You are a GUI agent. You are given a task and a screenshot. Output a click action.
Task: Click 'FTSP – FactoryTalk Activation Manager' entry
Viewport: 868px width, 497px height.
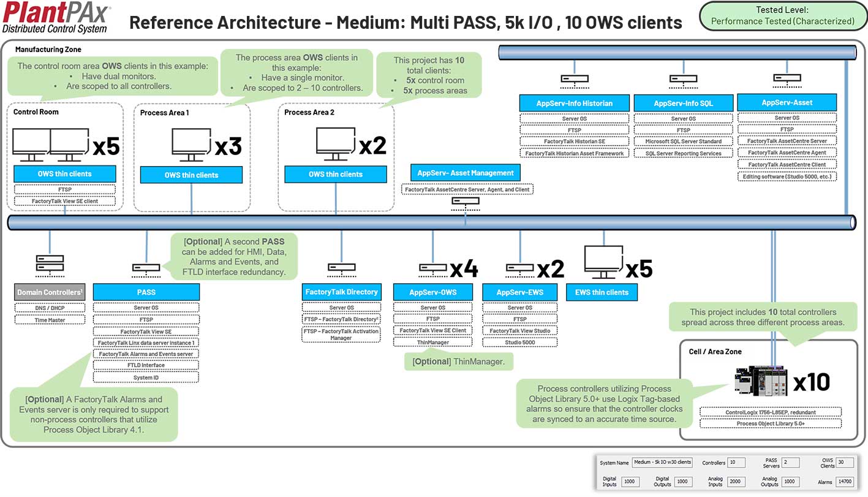pos(341,335)
